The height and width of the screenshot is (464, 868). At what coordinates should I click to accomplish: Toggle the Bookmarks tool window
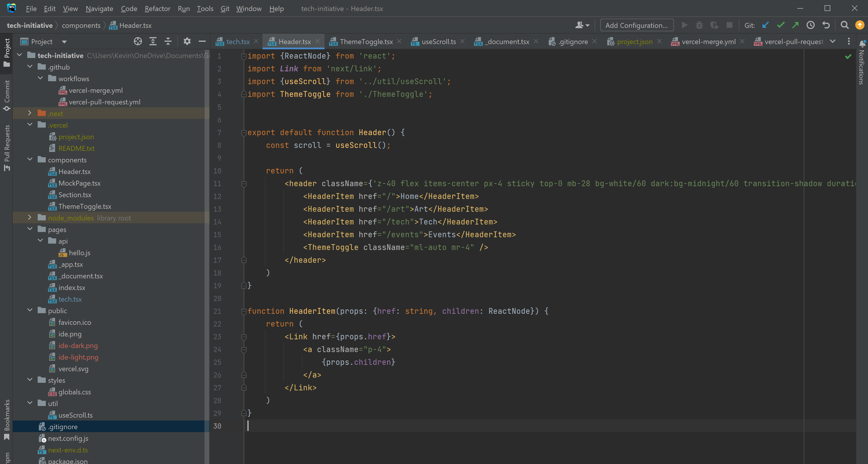pyautogui.click(x=7, y=420)
